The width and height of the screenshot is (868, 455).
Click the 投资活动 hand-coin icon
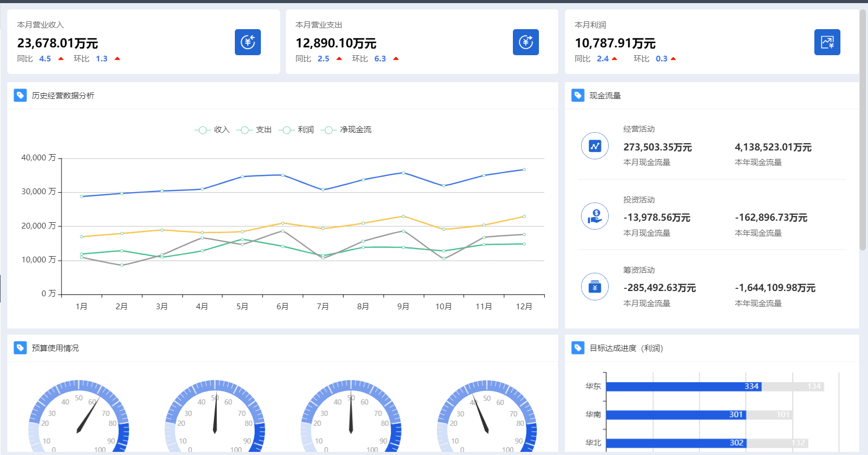(595, 216)
